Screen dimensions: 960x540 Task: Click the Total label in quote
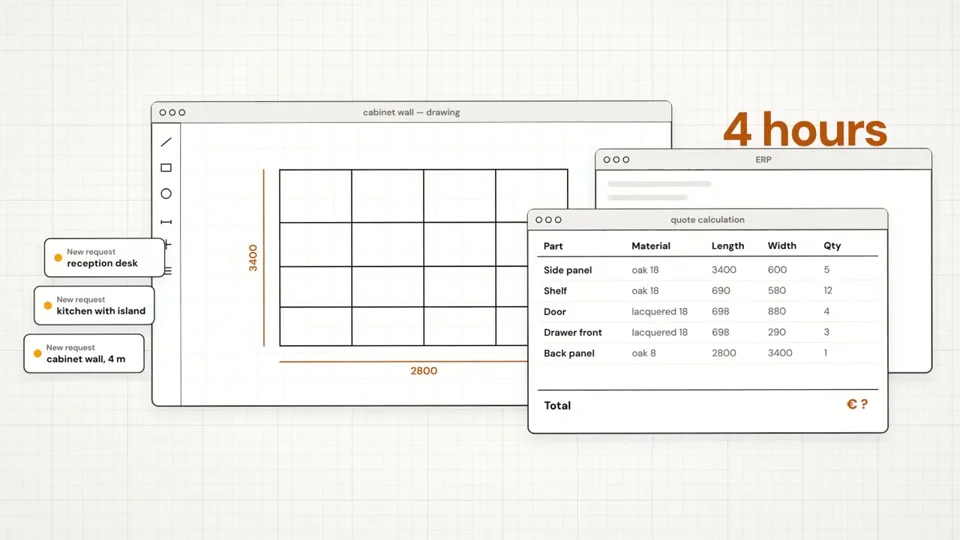point(557,405)
